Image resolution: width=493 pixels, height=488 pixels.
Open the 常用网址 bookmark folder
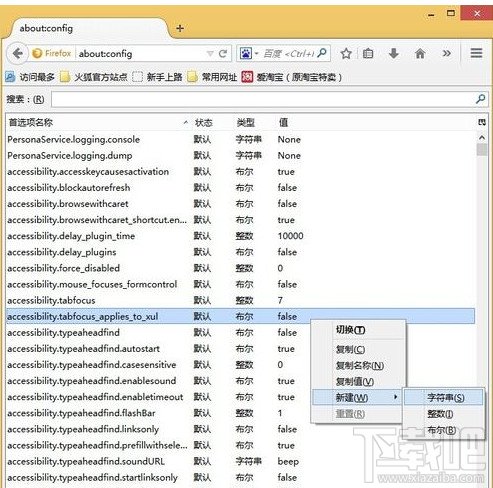pyautogui.click(x=212, y=77)
